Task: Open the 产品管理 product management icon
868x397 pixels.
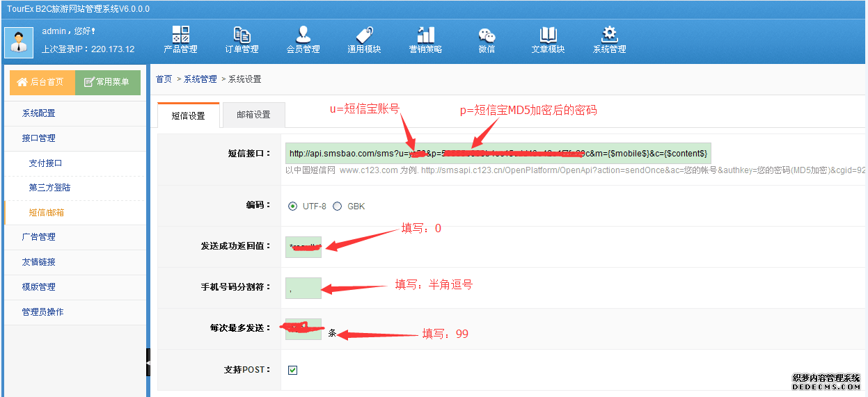Action: click(180, 35)
